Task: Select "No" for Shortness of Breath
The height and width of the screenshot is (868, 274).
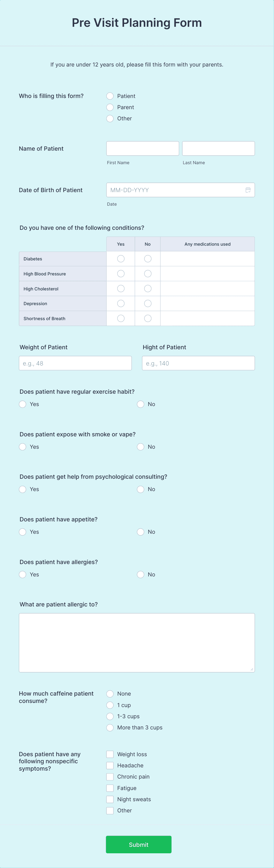Action: [x=148, y=318]
